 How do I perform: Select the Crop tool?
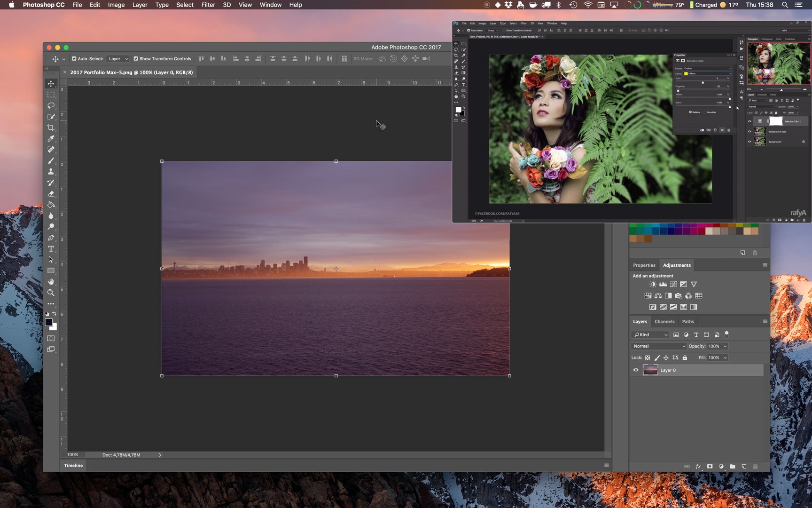pyautogui.click(x=51, y=127)
